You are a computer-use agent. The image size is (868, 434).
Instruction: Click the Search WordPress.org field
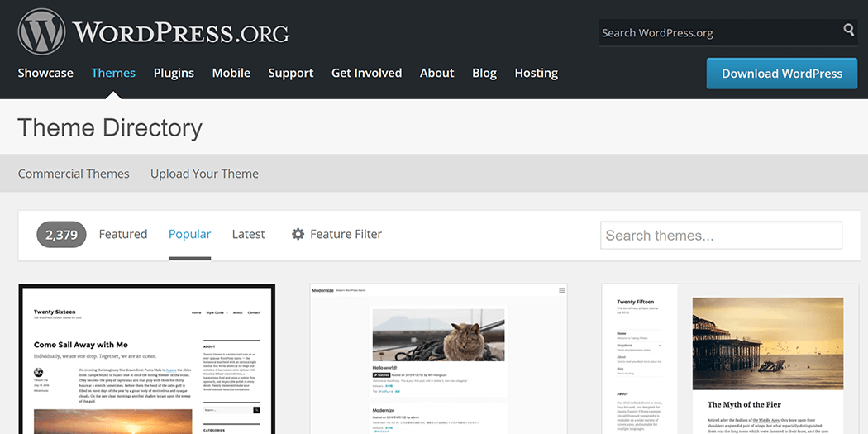[716, 32]
